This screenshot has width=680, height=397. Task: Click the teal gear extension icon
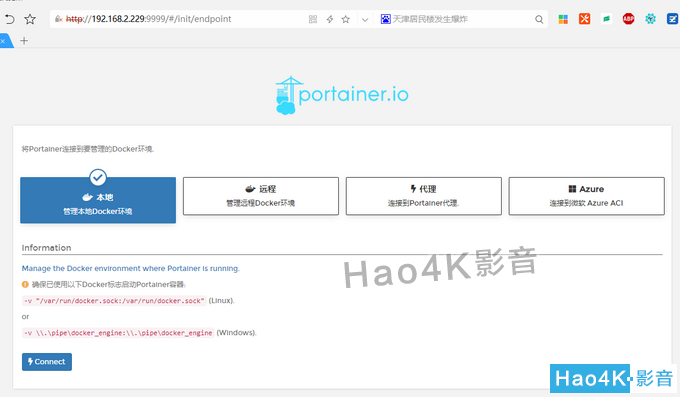tap(650, 19)
